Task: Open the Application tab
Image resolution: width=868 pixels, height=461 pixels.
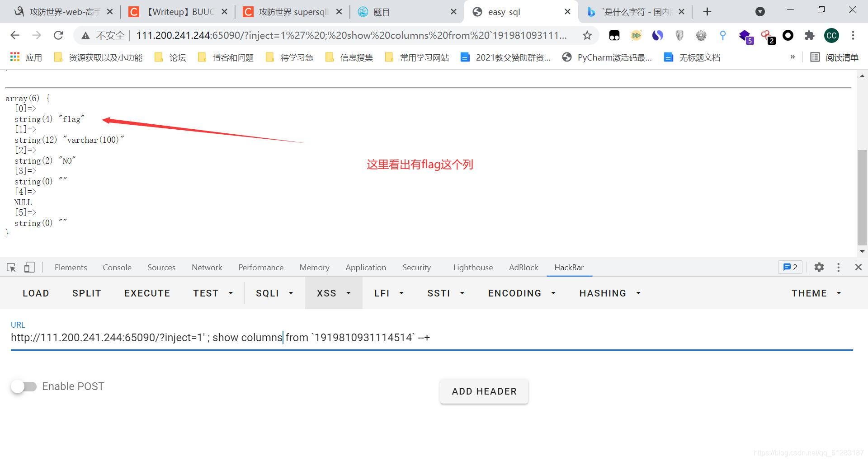Action: [366, 267]
